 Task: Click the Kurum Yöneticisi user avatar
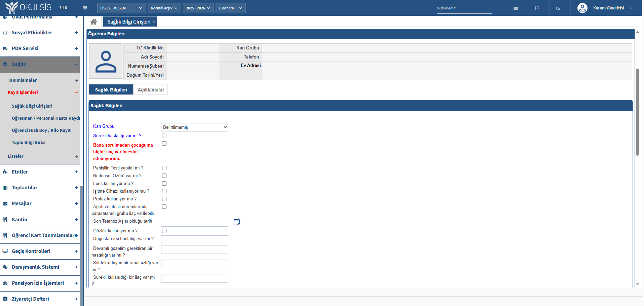coord(582,8)
